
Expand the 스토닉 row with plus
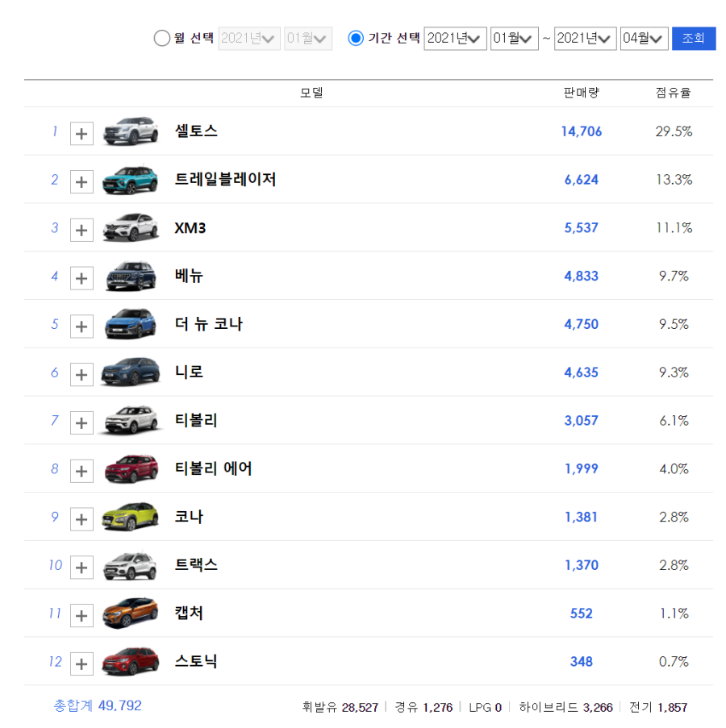point(81,664)
